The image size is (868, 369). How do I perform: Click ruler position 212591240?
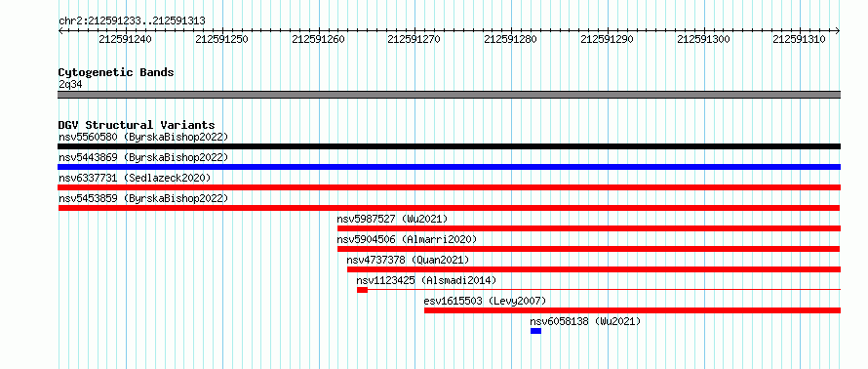[x=125, y=39]
